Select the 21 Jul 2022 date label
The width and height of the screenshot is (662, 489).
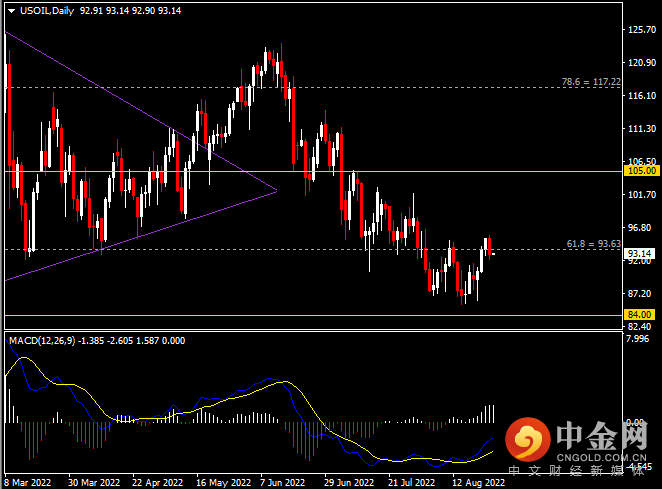[411, 482]
